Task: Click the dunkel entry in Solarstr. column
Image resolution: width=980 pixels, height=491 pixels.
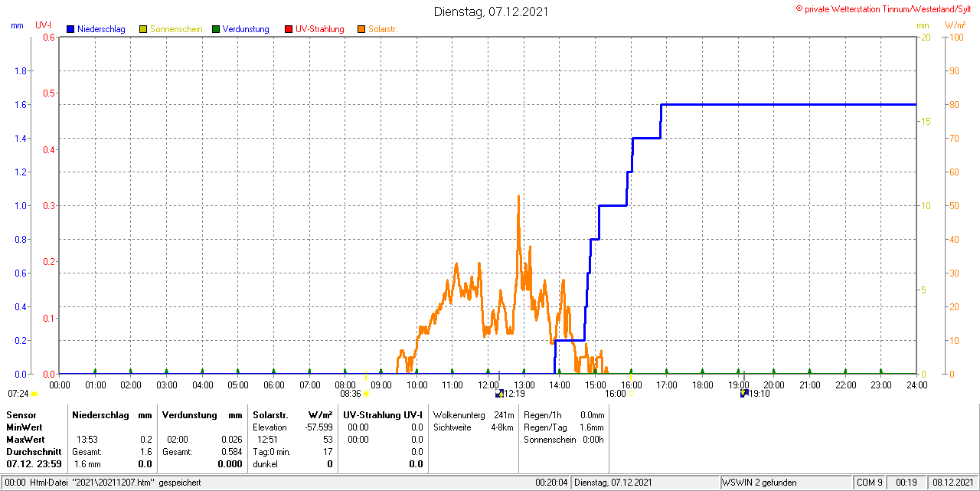Action: (x=264, y=464)
